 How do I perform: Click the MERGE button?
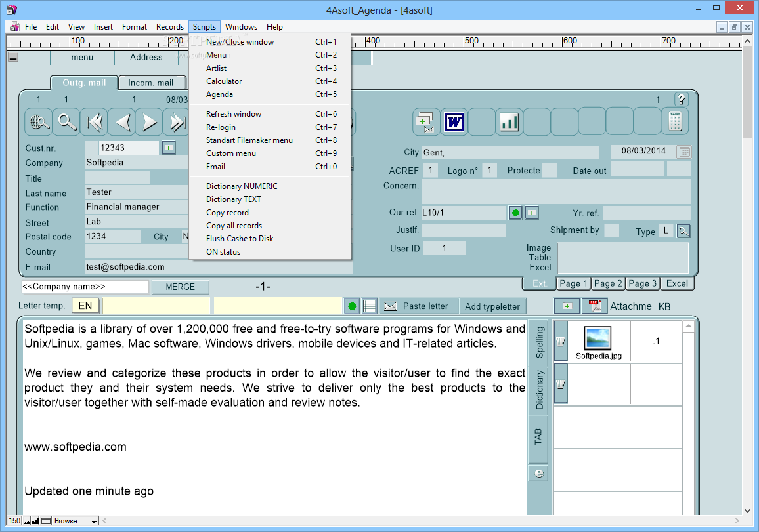pyautogui.click(x=180, y=287)
